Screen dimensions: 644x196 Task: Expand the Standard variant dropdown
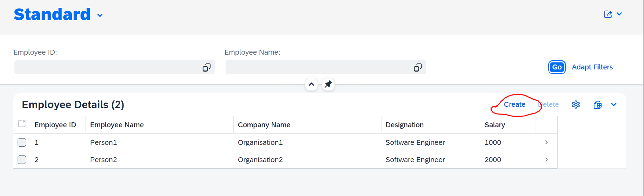[x=100, y=16]
